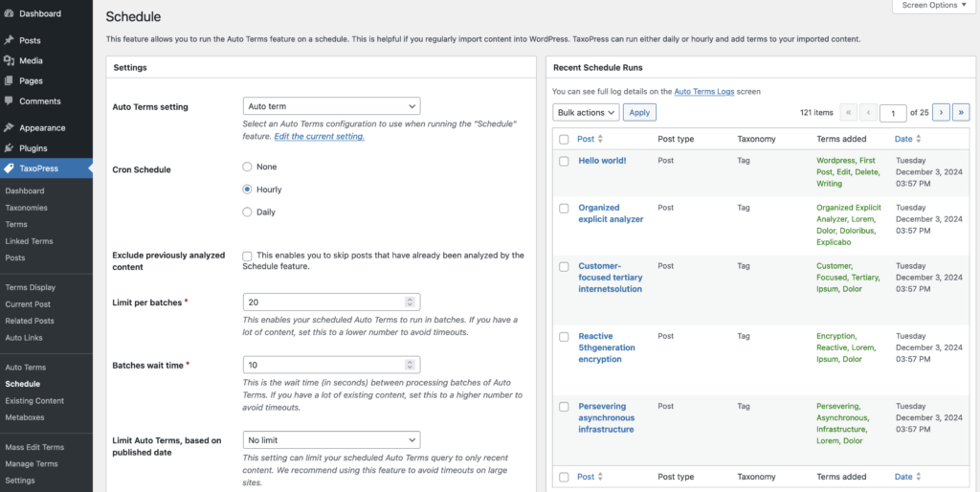
Task: Click the Limit per batches number field
Action: (x=331, y=302)
